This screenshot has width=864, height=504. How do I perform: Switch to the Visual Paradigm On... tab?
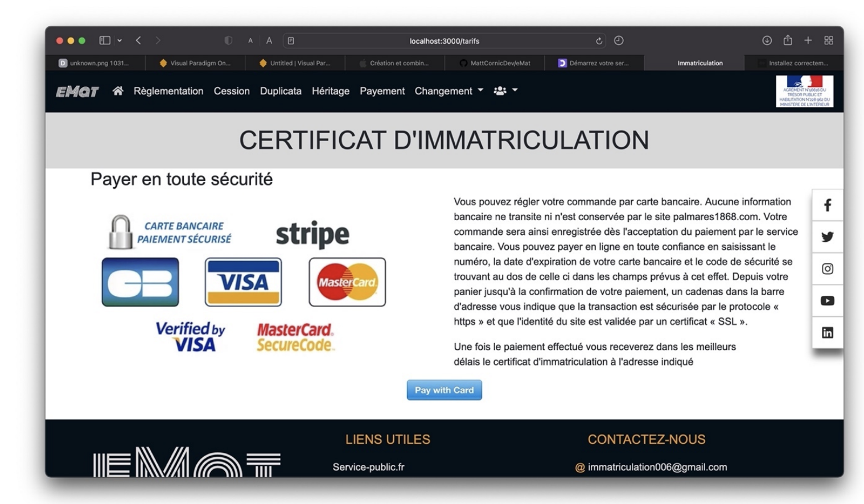[x=195, y=63]
